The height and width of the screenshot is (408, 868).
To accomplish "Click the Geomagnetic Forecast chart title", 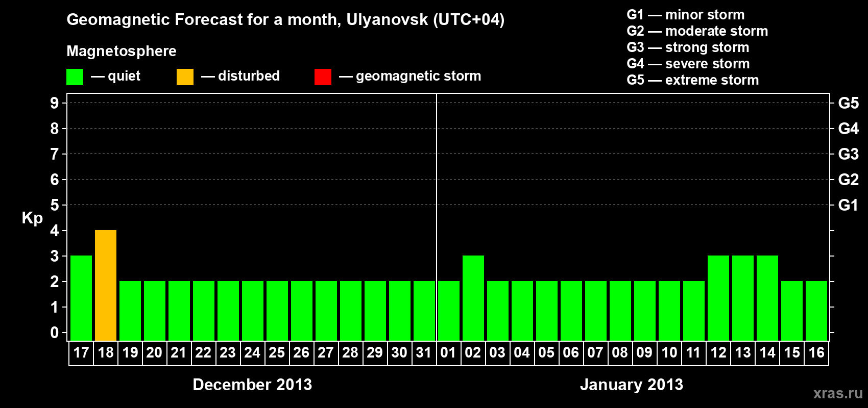I will (x=285, y=20).
